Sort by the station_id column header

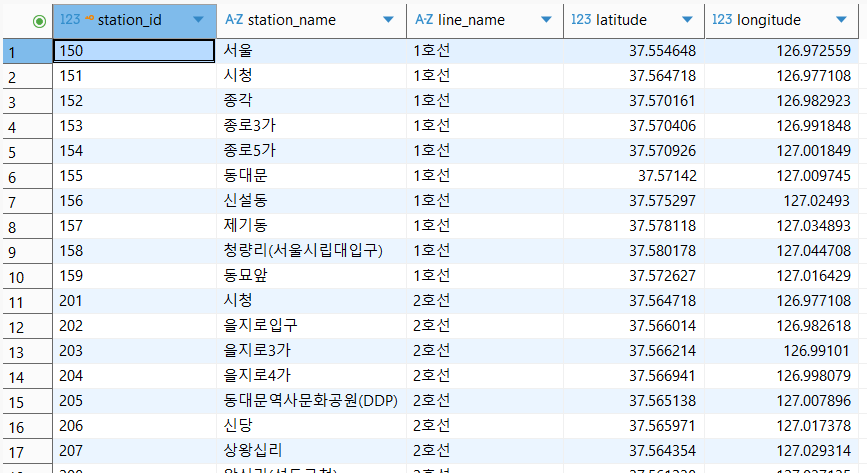tap(134, 21)
